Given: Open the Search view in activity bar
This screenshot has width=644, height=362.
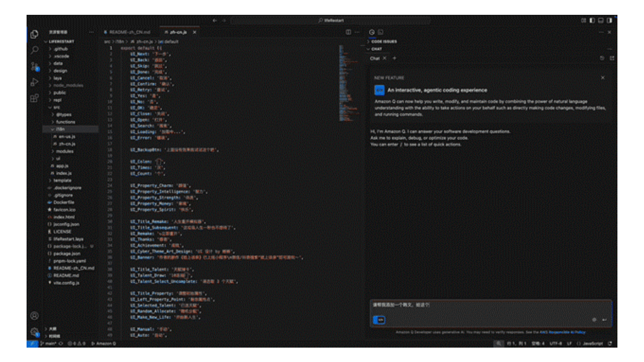Looking at the screenshot, I should click(x=34, y=50).
